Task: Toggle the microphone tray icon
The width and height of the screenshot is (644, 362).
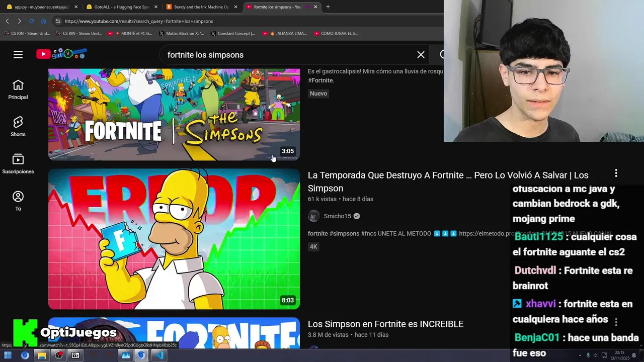Action: [x=588, y=355]
